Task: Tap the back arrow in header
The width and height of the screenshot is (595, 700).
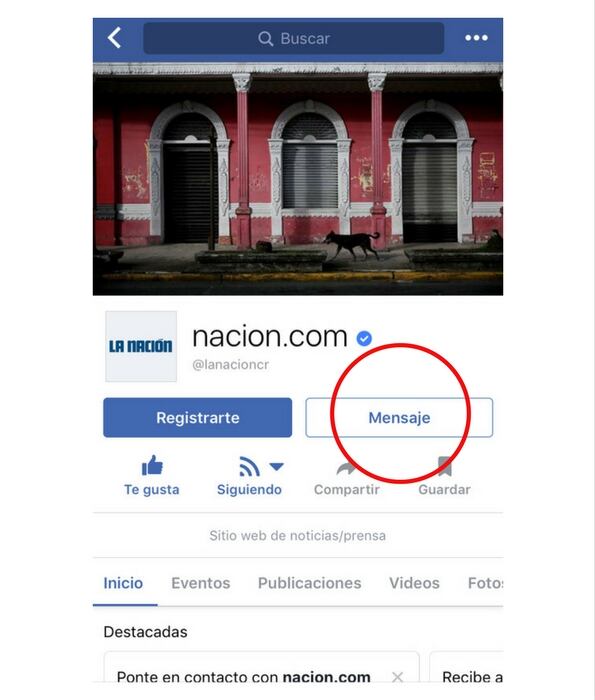Action: point(115,38)
